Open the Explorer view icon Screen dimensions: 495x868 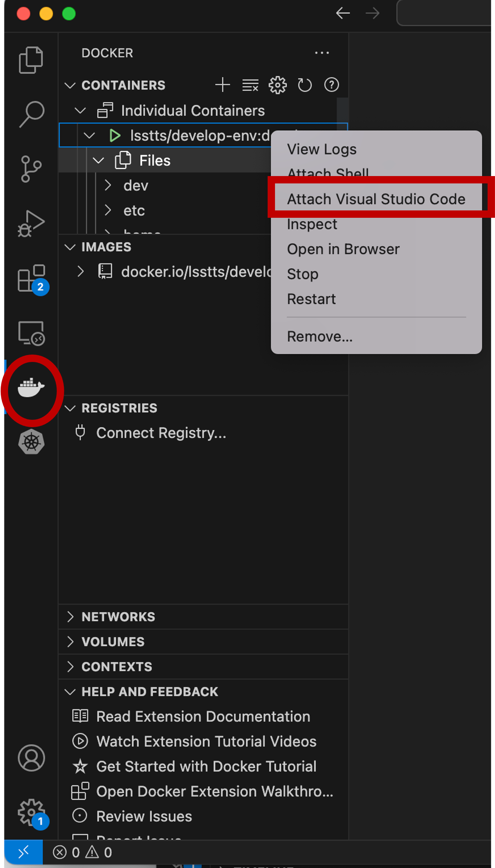click(x=31, y=60)
